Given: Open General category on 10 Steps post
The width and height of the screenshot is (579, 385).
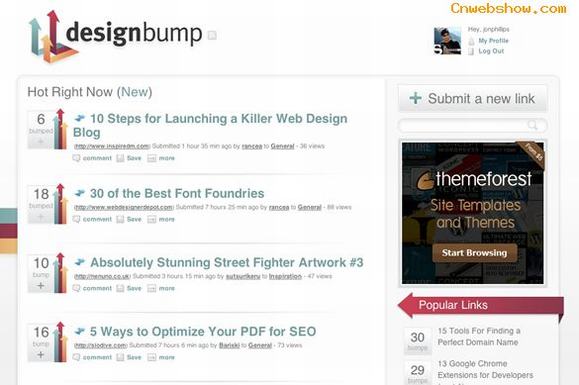Looking at the screenshot, I should pyautogui.click(x=282, y=146).
